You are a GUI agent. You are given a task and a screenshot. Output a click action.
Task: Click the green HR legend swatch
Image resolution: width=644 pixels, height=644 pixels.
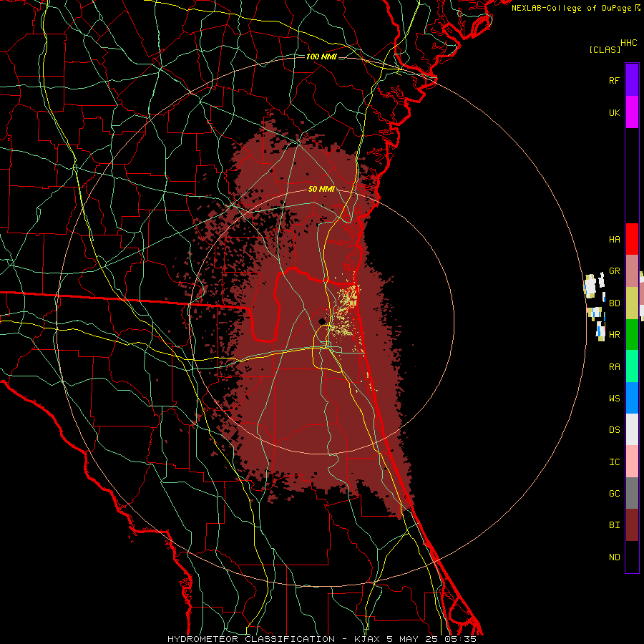tap(632, 334)
